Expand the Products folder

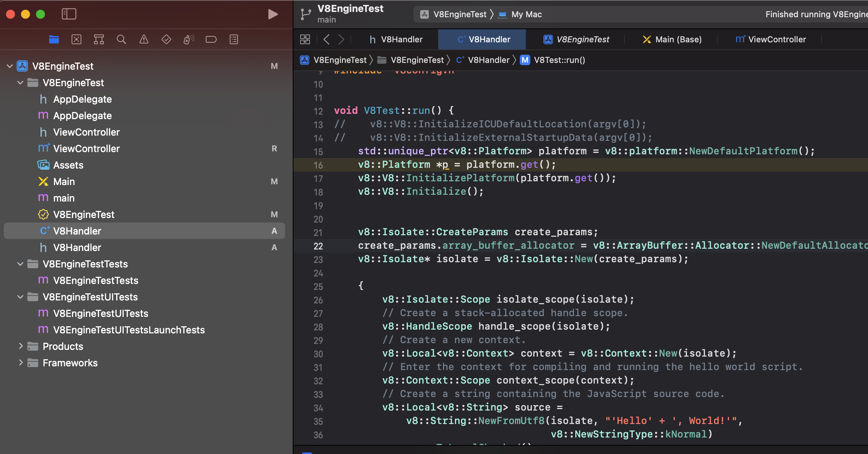(20, 346)
